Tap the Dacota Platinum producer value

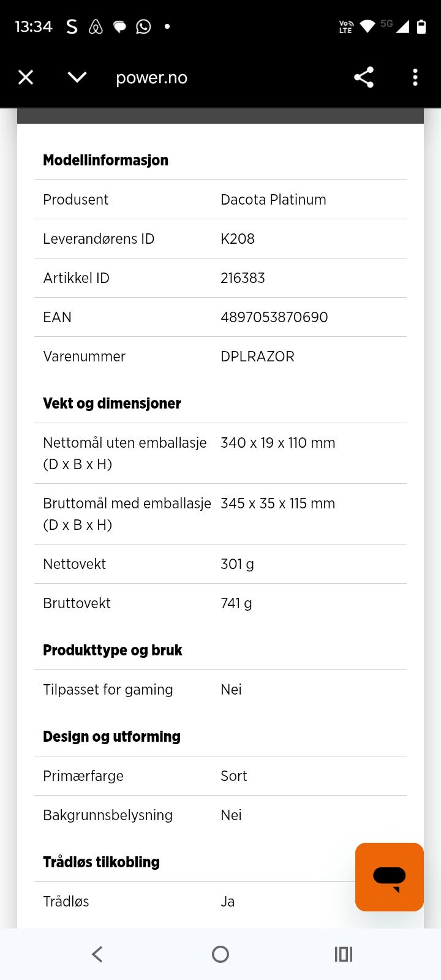273,200
